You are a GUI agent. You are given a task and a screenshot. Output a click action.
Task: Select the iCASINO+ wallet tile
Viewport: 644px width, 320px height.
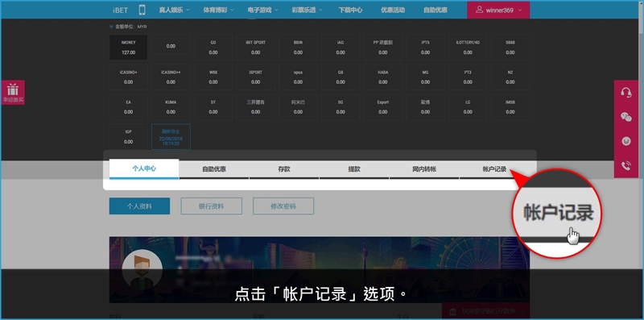[129, 77]
